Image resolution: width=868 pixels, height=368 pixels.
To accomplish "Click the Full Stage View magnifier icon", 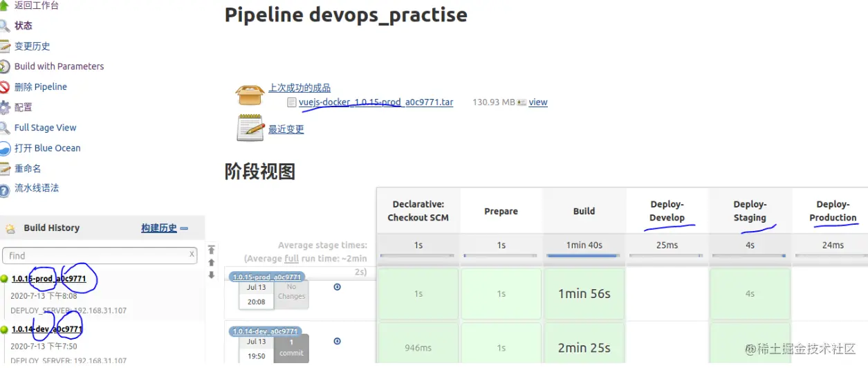I will [x=4, y=128].
